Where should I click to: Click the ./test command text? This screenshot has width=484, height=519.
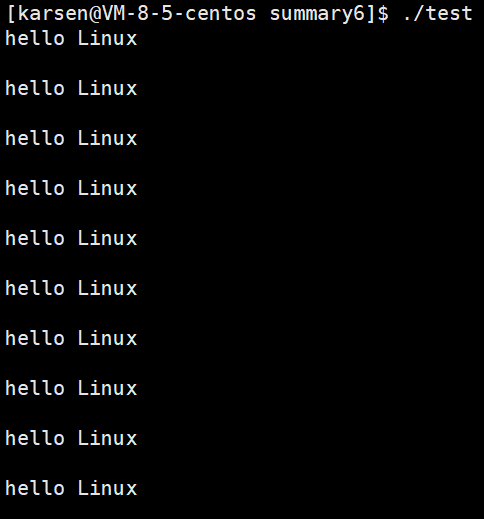[x=438, y=14]
